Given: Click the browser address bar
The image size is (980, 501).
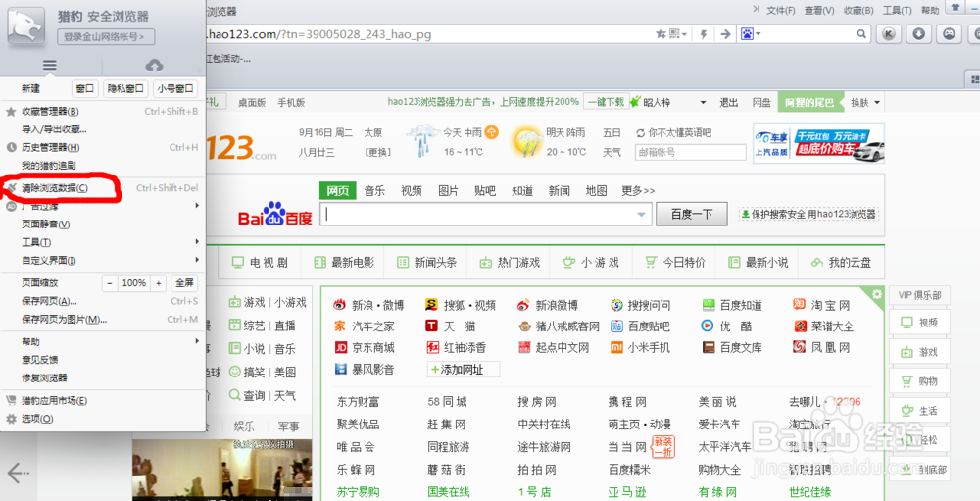Looking at the screenshot, I should 429,34.
